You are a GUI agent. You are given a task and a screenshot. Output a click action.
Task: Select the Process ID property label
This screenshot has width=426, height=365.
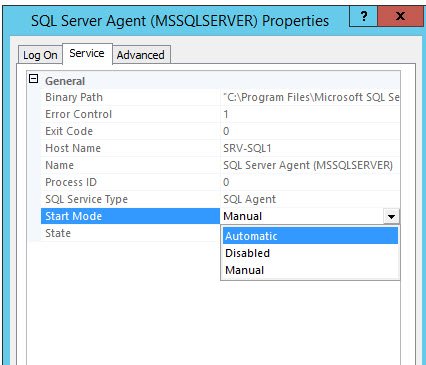(71, 182)
